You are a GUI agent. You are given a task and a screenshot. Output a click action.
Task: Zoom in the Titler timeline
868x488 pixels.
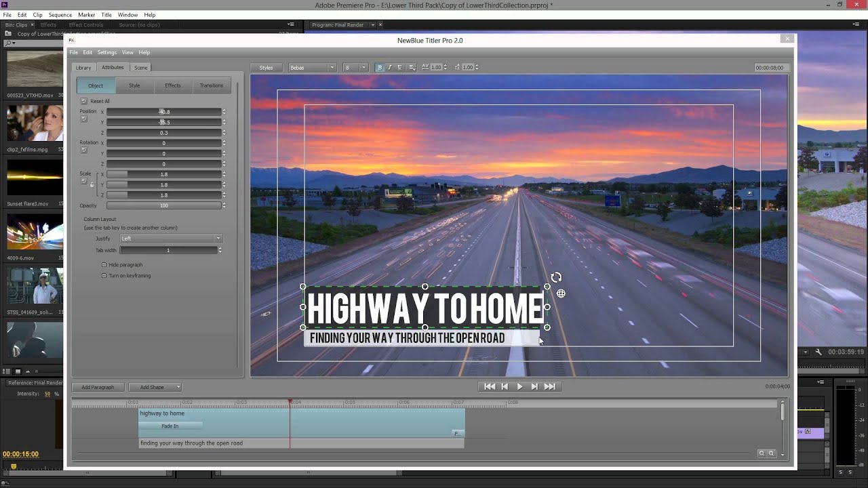771,453
